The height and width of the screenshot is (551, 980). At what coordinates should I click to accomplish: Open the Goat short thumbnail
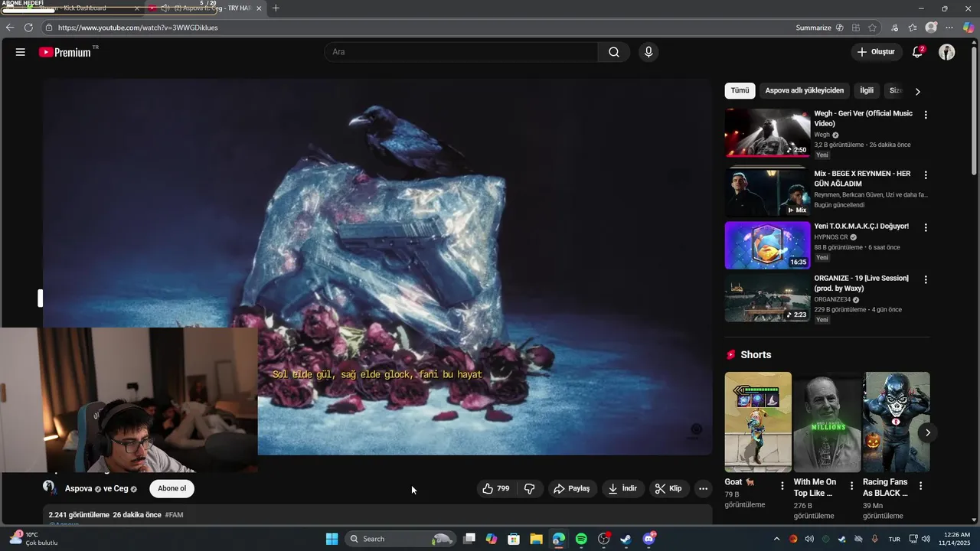(x=758, y=422)
